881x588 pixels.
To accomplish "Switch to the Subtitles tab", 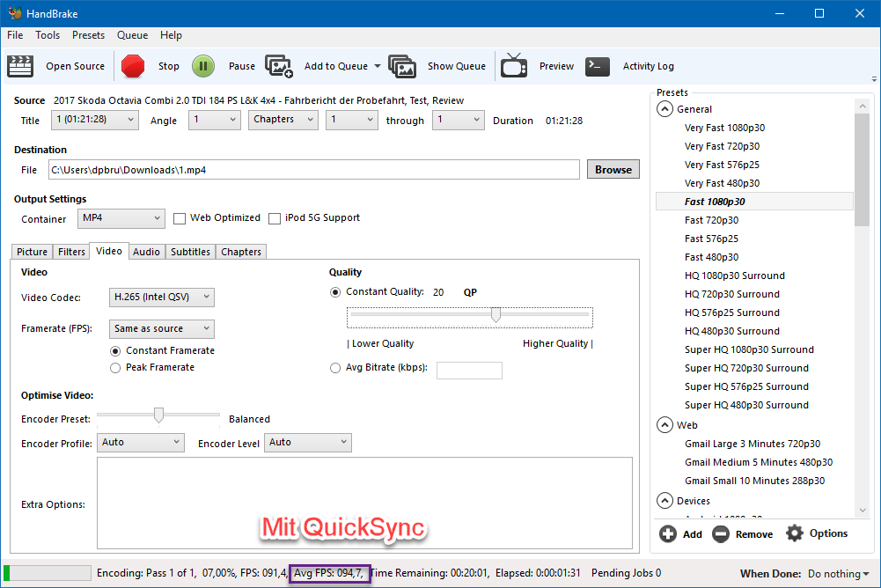I will pos(190,252).
